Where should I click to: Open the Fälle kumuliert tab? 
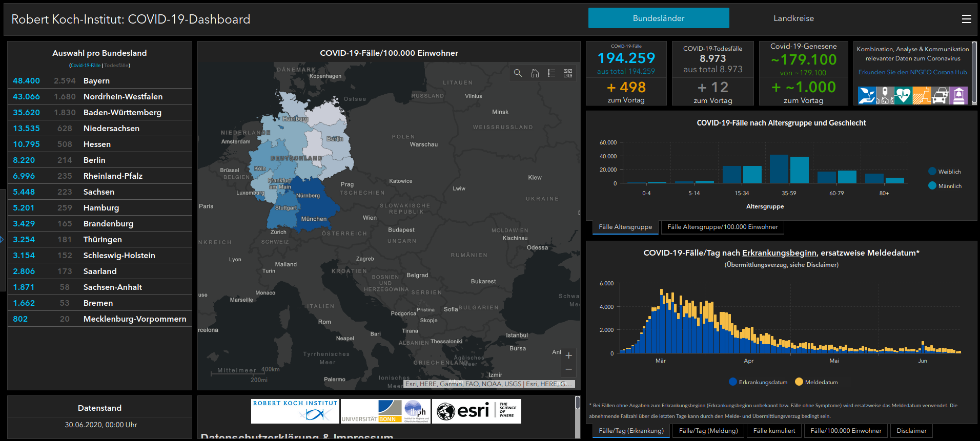coord(774,431)
